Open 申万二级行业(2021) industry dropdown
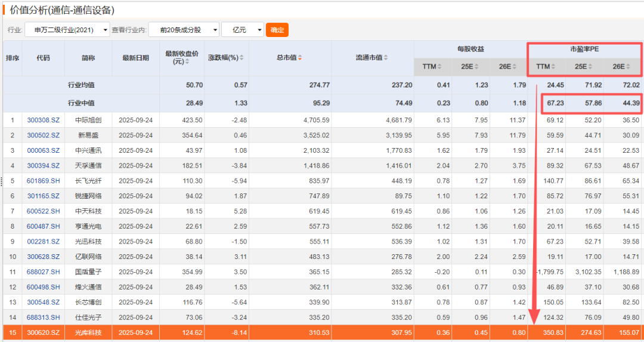The height and width of the screenshot is (342, 644). click(67, 30)
